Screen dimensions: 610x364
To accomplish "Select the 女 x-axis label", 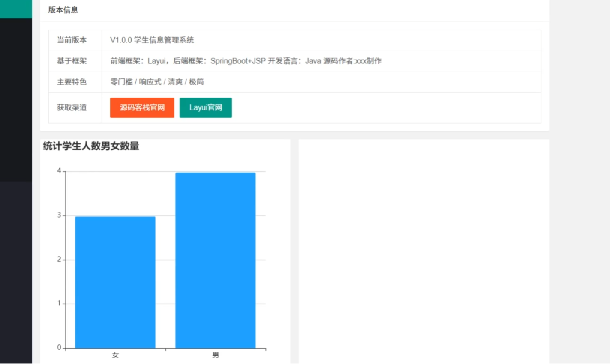I will point(115,355).
